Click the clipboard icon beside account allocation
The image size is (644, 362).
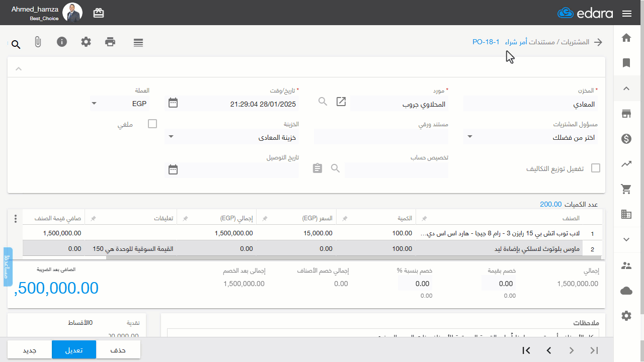click(x=317, y=168)
